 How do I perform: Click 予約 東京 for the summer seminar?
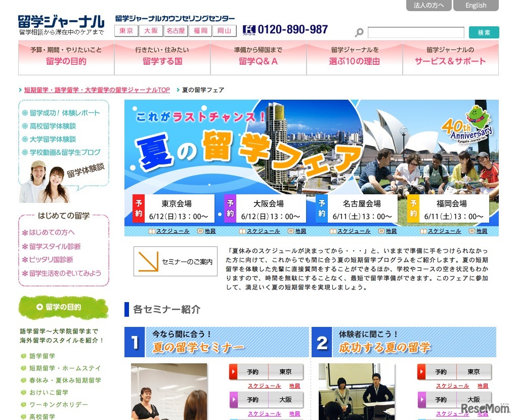pyautogui.click(x=267, y=371)
